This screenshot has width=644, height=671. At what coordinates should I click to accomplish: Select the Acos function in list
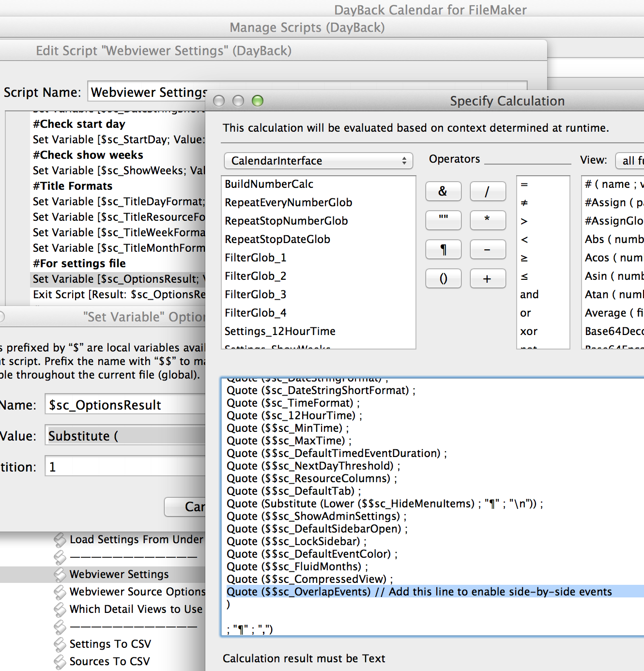[x=613, y=258]
